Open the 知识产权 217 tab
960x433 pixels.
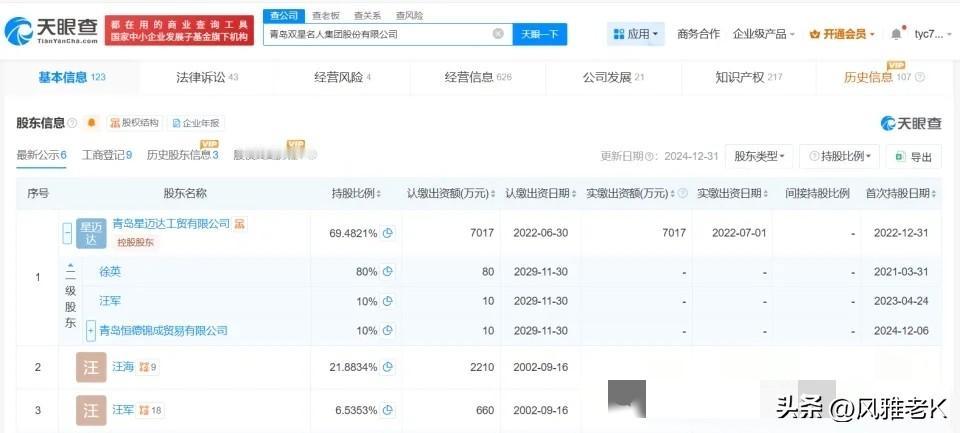point(749,77)
